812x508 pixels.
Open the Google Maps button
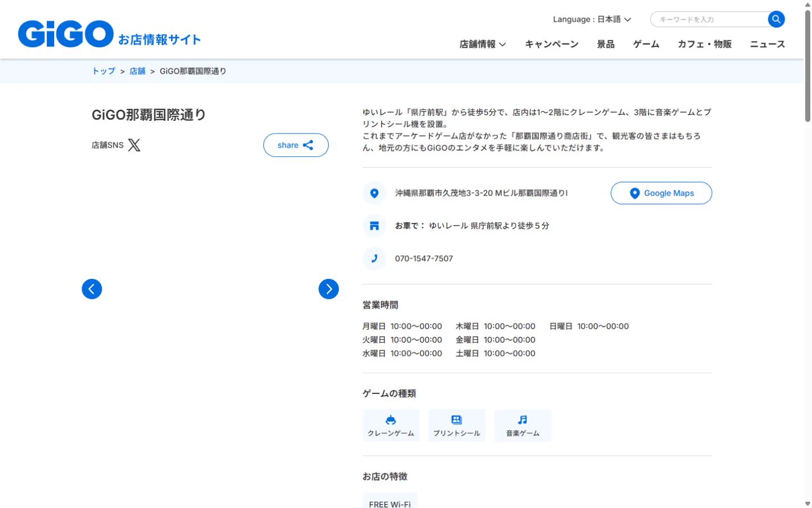point(661,193)
